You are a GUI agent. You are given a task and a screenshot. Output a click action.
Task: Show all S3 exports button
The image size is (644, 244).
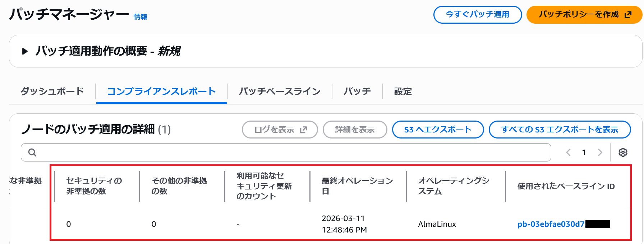click(560, 130)
